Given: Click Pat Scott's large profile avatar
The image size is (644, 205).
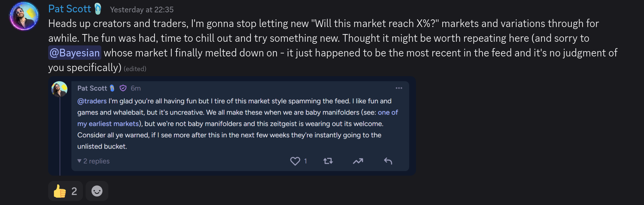Looking at the screenshot, I should point(24,16).
